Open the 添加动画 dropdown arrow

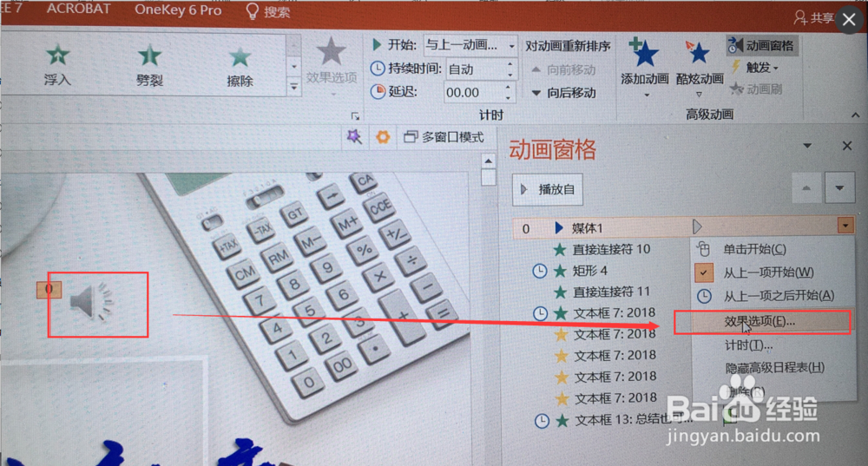647,95
